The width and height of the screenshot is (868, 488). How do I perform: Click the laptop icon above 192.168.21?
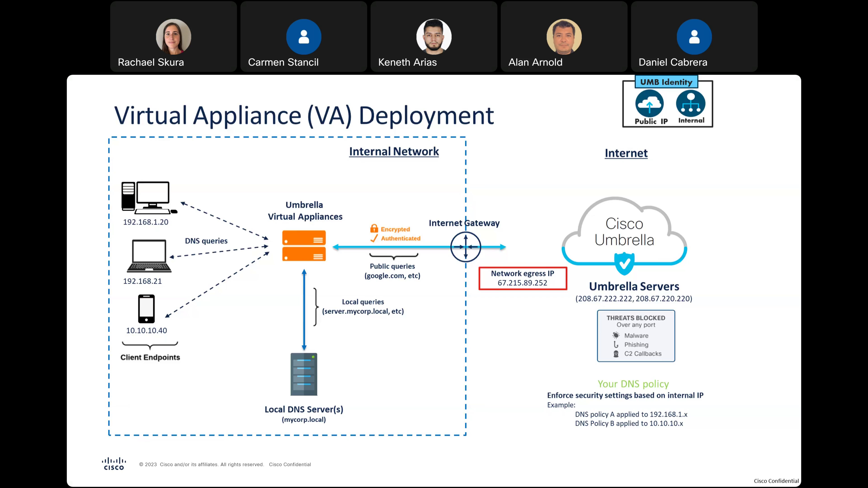pyautogui.click(x=149, y=256)
